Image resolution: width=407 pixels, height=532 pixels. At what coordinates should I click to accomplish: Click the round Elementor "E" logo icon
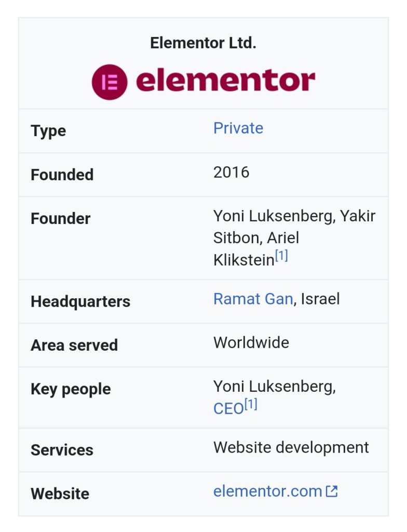click(110, 82)
